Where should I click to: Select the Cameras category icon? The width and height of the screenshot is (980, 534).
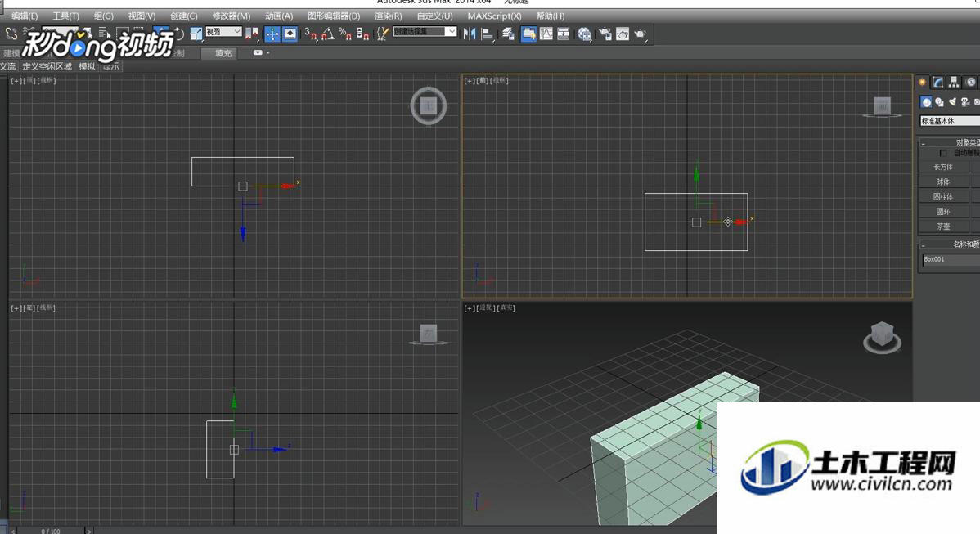[965, 101]
